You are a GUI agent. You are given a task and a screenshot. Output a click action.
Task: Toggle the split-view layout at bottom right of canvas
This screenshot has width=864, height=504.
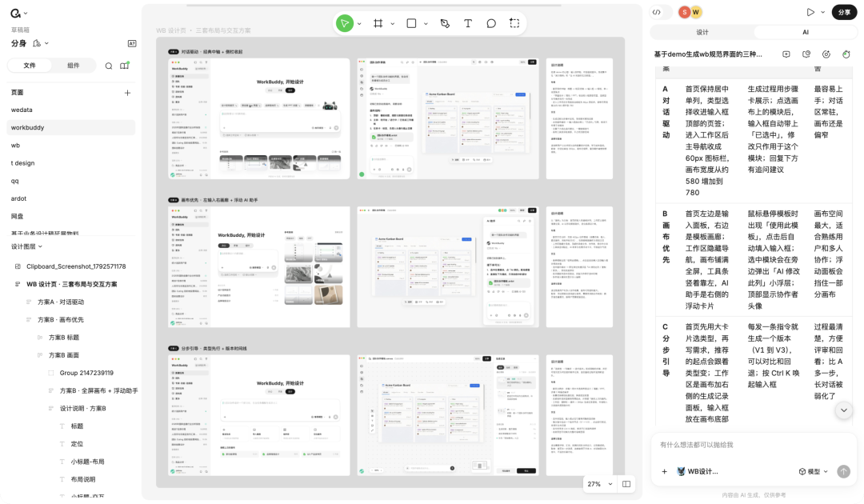(626, 484)
